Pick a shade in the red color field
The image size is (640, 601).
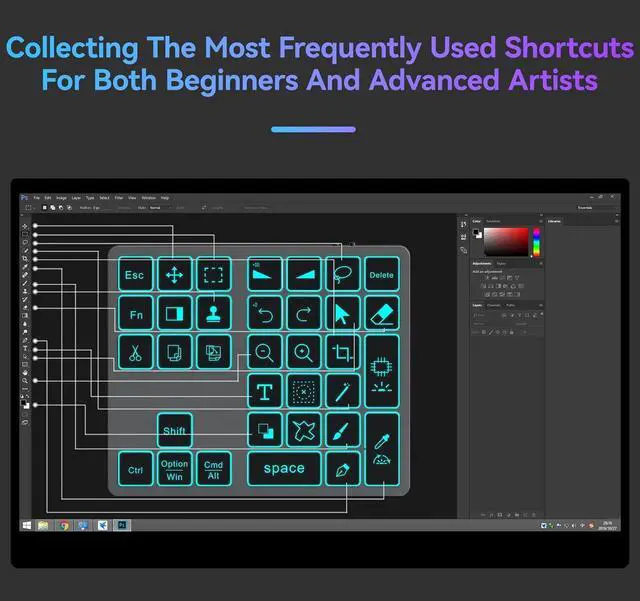pos(506,242)
